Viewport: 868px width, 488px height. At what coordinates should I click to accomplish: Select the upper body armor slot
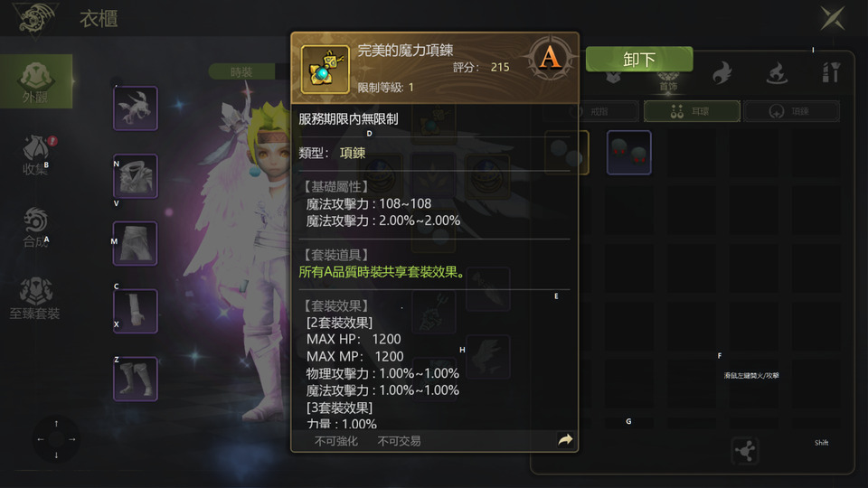pyautogui.click(x=136, y=176)
